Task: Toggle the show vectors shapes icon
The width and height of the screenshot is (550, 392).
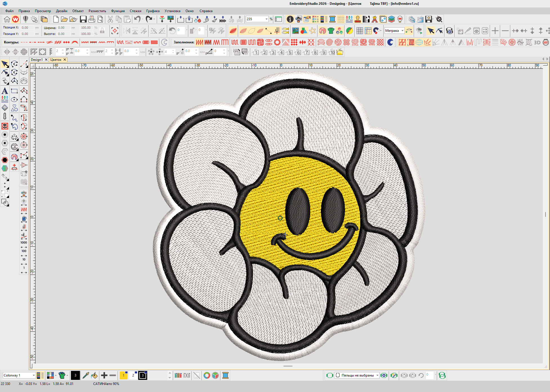Action: (x=304, y=31)
